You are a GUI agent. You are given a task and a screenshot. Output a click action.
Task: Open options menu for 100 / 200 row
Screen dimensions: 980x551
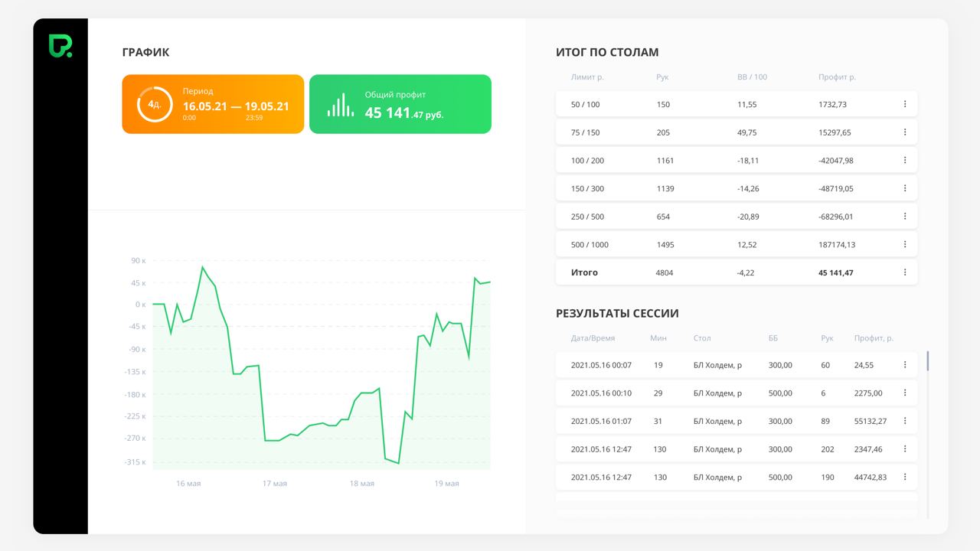pyautogui.click(x=905, y=160)
